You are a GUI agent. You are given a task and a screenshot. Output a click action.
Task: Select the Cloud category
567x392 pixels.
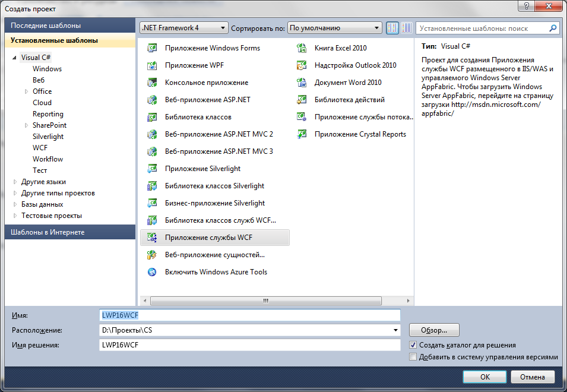(42, 103)
